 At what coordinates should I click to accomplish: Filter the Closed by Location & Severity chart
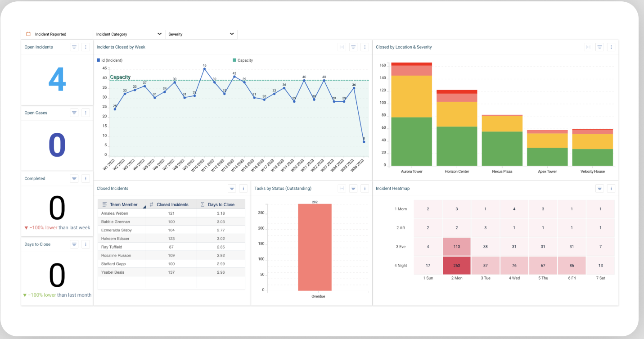pos(599,47)
